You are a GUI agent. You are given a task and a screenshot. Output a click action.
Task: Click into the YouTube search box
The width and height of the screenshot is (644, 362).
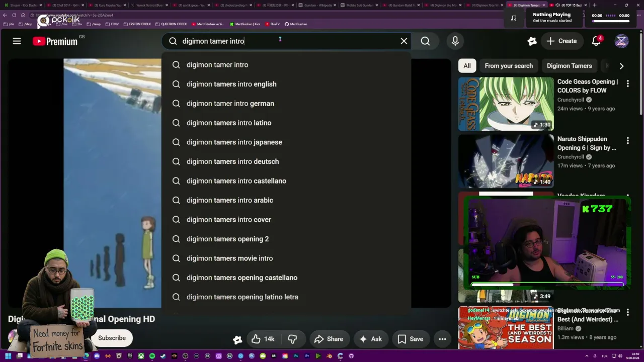pos(287,41)
